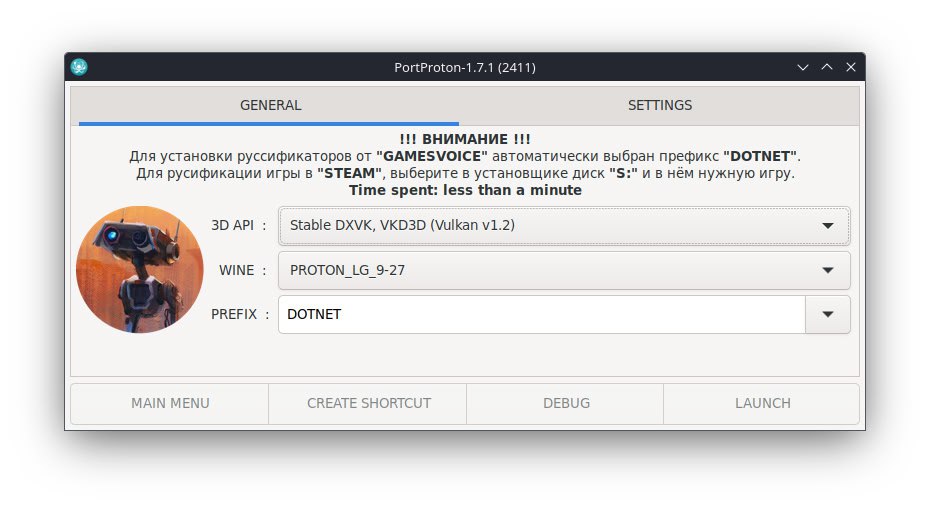Open the 3D API combo showing Stable DXVK
Image resolution: width=930 pixels, height=507 pixels.
[x=564, y=225]
